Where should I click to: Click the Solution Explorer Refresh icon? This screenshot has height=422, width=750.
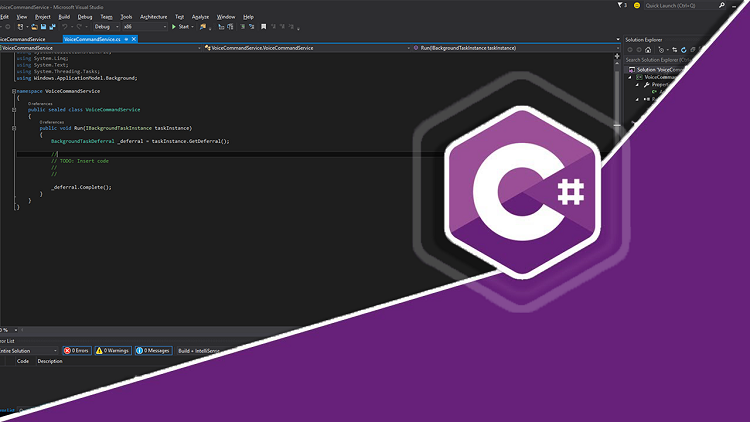pos(684,50)
